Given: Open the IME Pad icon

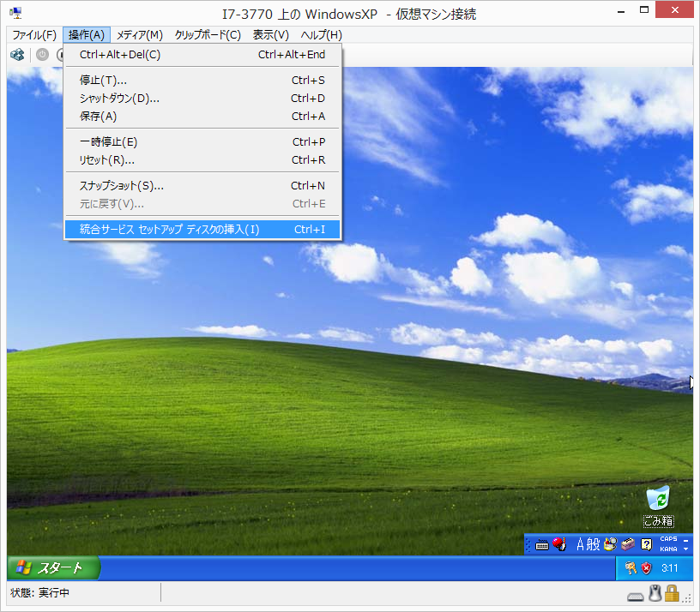Looking at the screenshot, I should [610, 544].
